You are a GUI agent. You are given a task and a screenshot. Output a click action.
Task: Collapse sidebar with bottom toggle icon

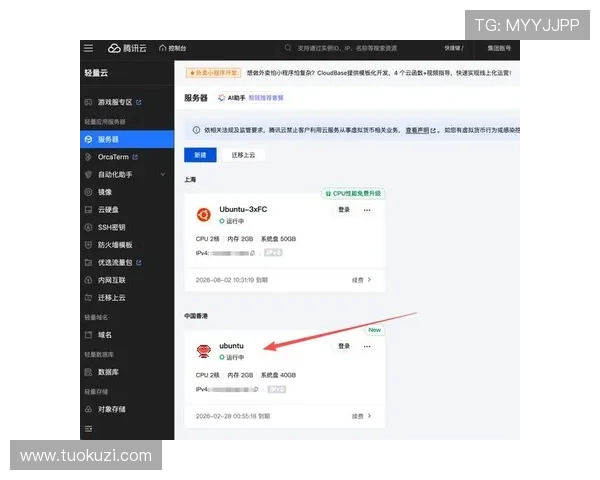point(88,429)
